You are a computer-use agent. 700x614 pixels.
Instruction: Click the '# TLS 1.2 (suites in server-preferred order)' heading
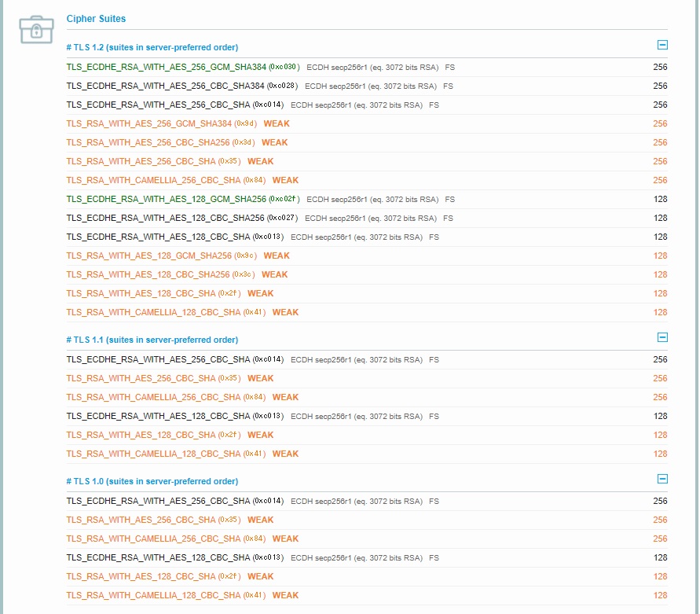152,47
